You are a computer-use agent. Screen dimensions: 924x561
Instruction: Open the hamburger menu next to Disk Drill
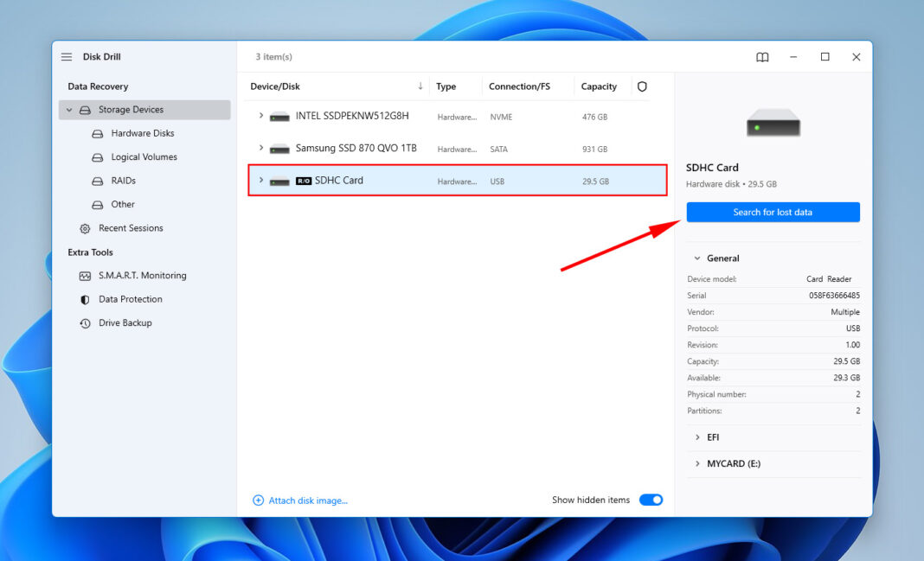pos(67,56)
